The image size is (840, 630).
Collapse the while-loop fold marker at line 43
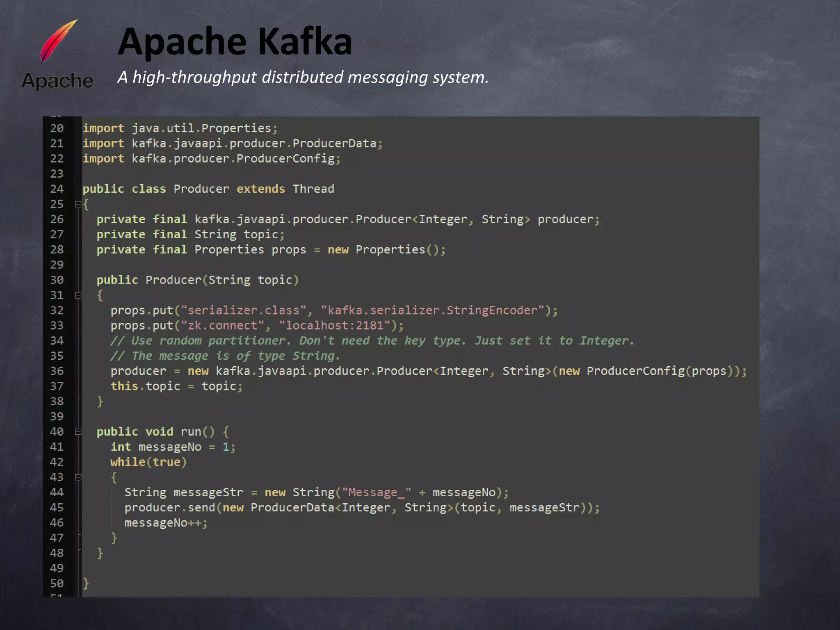pyautogui.click(x=78, y=477)
